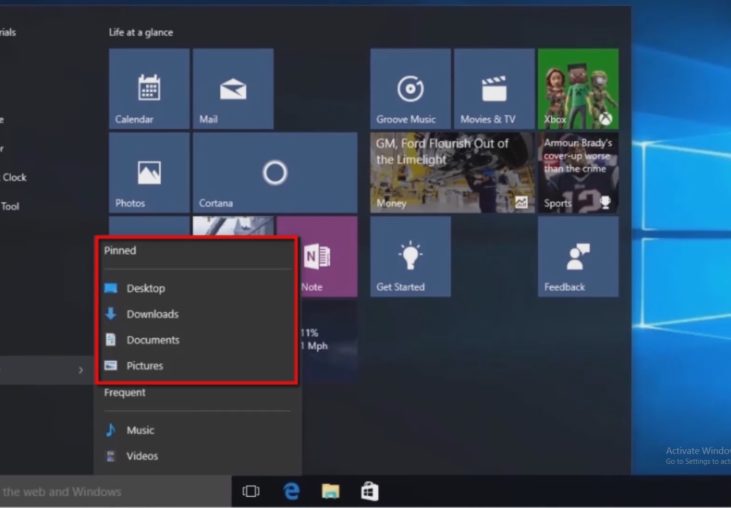
Task: Select Downloads in Pinned list
Action: (152, 314)
